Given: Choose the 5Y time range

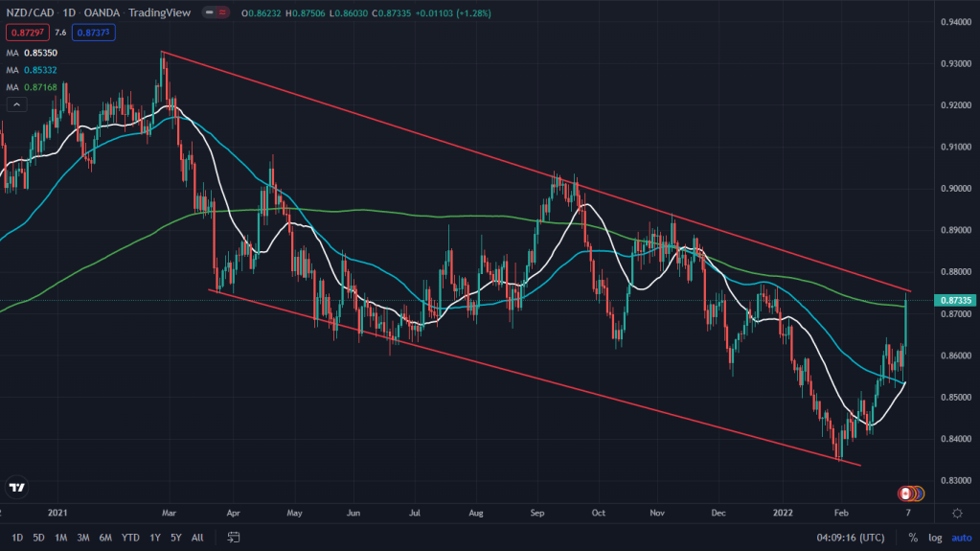Looking at the screenshot, I should click(175, 538).
